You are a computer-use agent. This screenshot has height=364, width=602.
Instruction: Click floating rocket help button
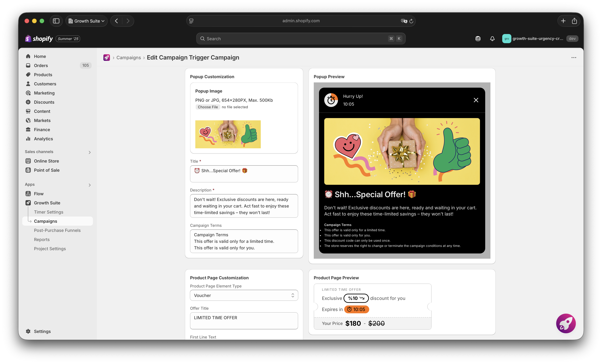tap(566, 323)
